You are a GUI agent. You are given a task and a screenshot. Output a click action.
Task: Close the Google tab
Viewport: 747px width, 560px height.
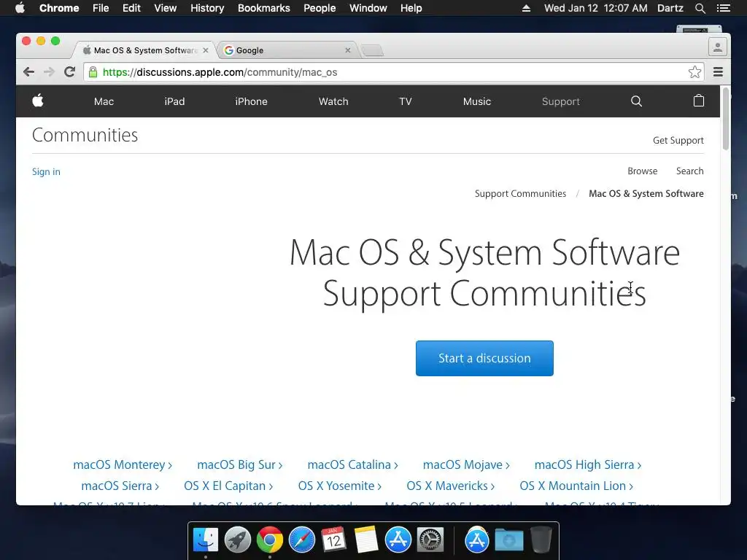[348, 50]
